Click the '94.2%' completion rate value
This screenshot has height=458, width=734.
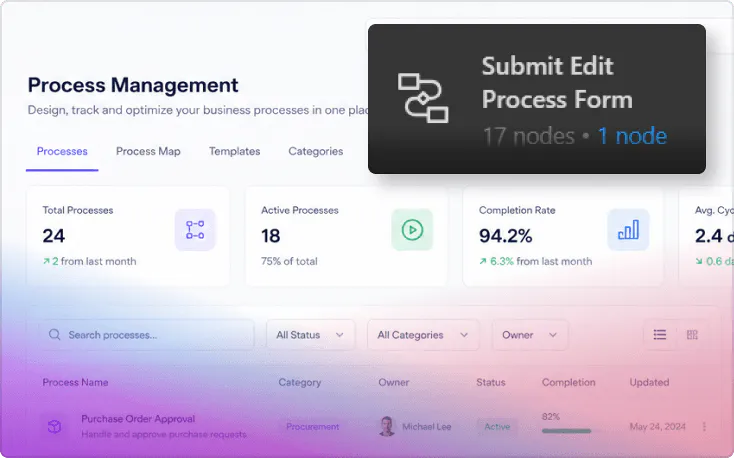506,236
